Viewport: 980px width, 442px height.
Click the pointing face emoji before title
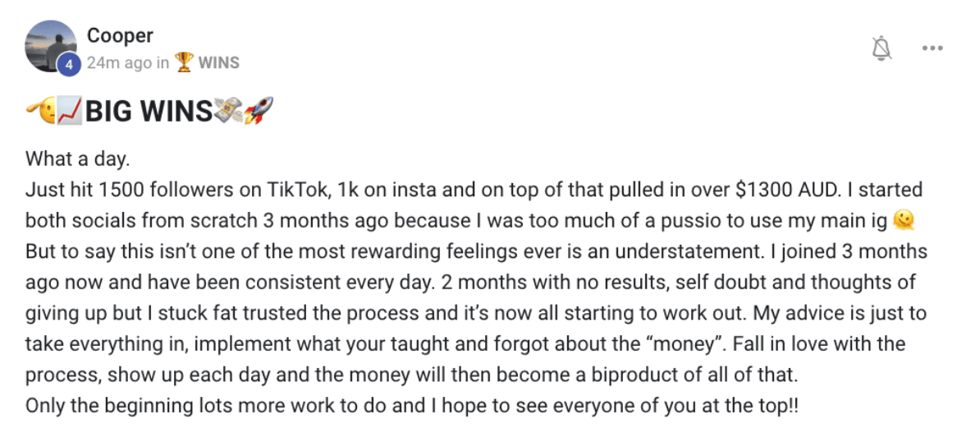40,112
